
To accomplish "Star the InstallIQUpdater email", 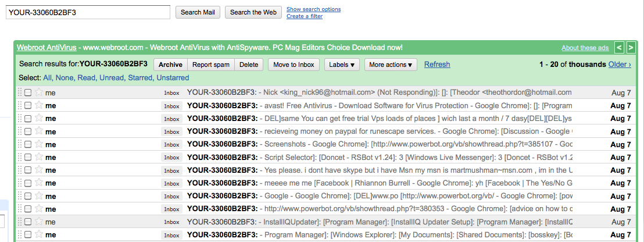I will pyautogui.click(x=39, y=222).
